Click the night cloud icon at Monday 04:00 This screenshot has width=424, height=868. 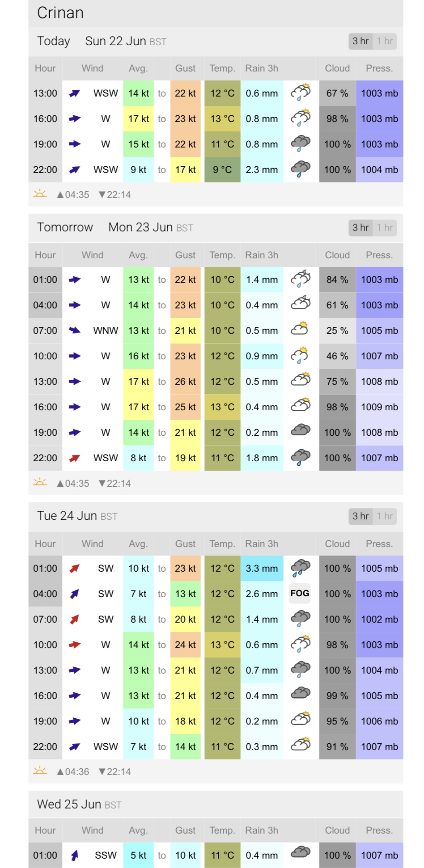click(x=301, y=304)
